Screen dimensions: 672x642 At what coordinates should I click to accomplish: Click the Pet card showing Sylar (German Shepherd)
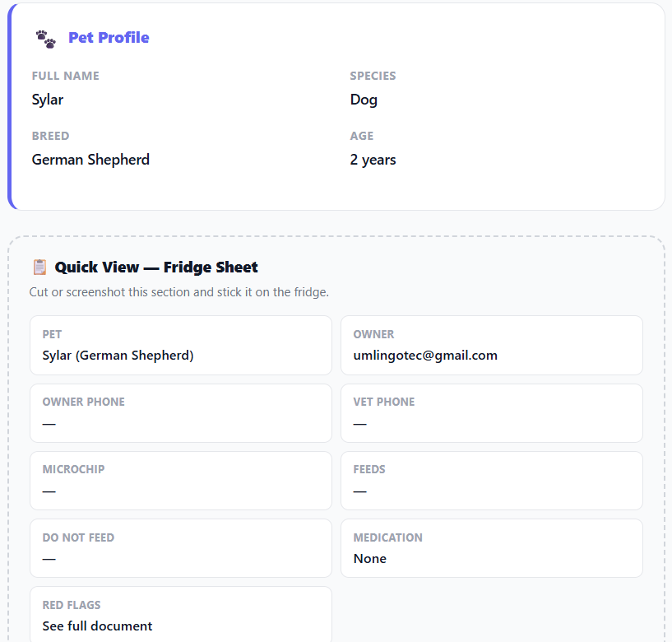(x=181, y=345)
